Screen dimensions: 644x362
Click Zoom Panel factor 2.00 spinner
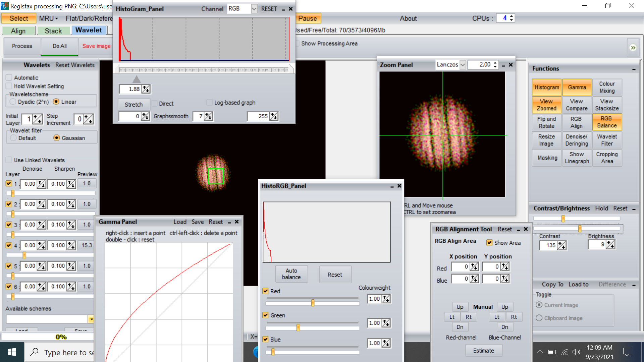pos(495,65)
